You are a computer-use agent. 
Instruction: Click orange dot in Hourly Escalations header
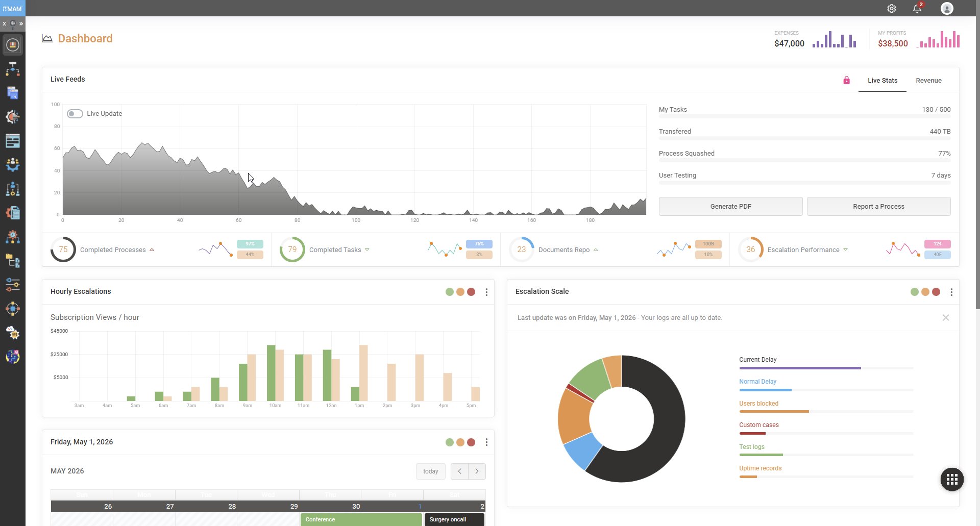tap(460, 292)
